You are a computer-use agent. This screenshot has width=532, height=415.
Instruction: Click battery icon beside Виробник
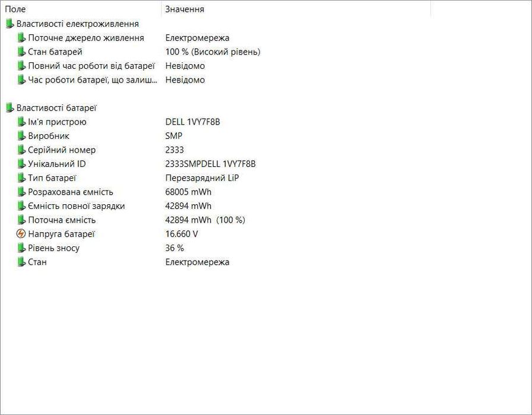coord(21,136)
